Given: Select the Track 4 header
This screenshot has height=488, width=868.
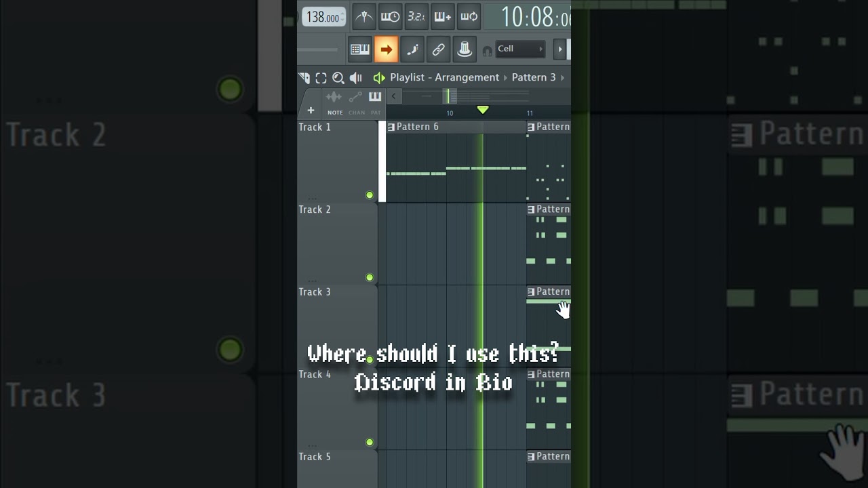Looking at the screenshot, I should tap(337, 409).
